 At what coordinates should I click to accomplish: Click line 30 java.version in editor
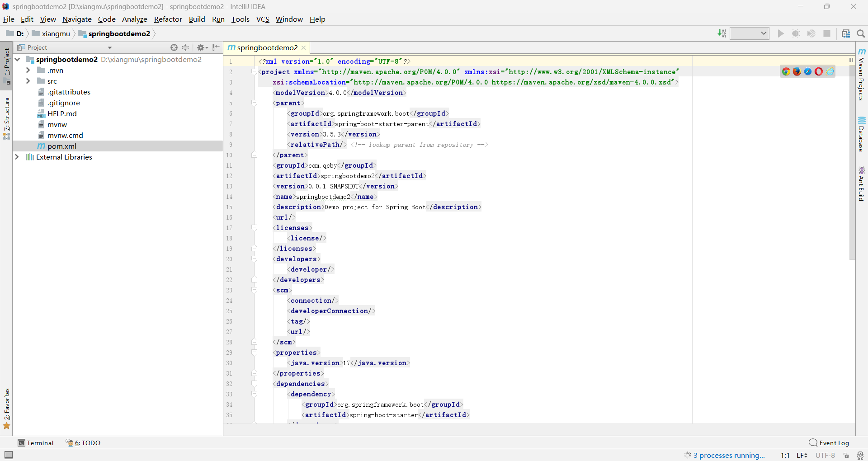[348, 363]
